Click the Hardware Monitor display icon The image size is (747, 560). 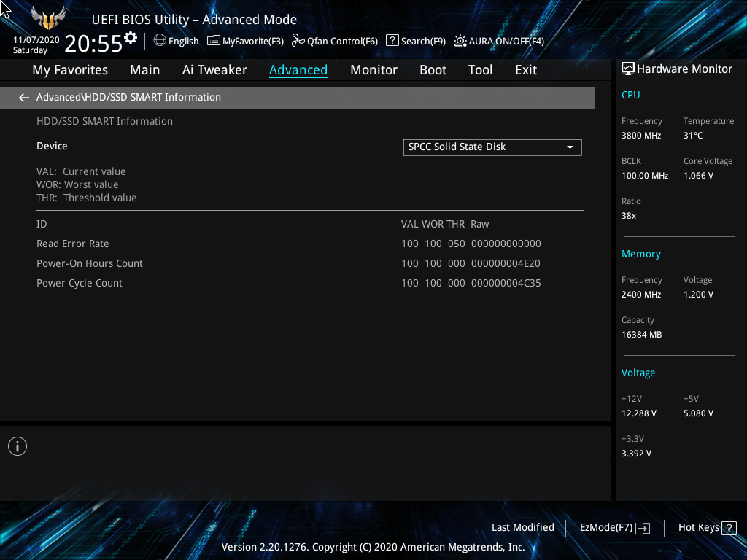tap(628, 69)
